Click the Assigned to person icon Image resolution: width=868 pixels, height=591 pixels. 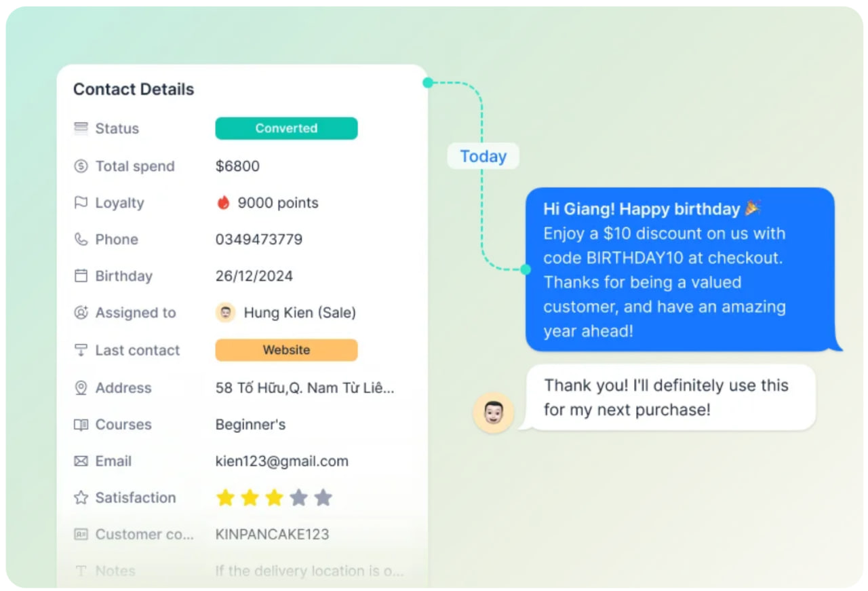coord(81,313)
